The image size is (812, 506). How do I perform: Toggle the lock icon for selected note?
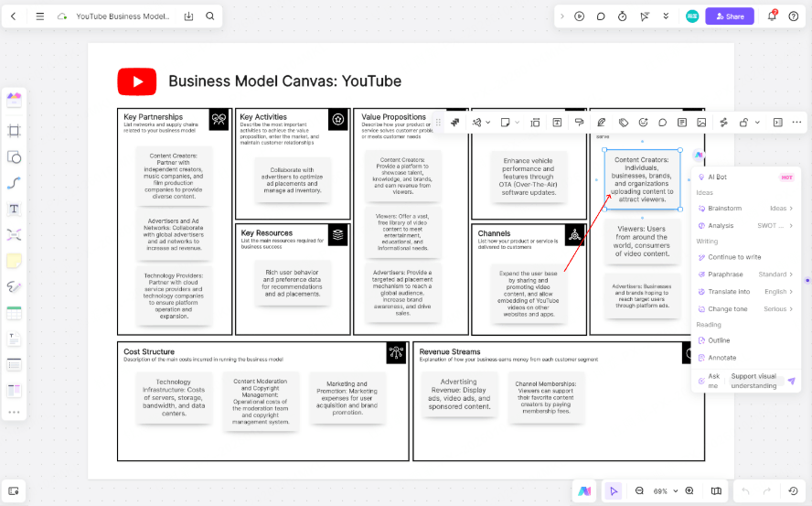click(x=743, y=123)
